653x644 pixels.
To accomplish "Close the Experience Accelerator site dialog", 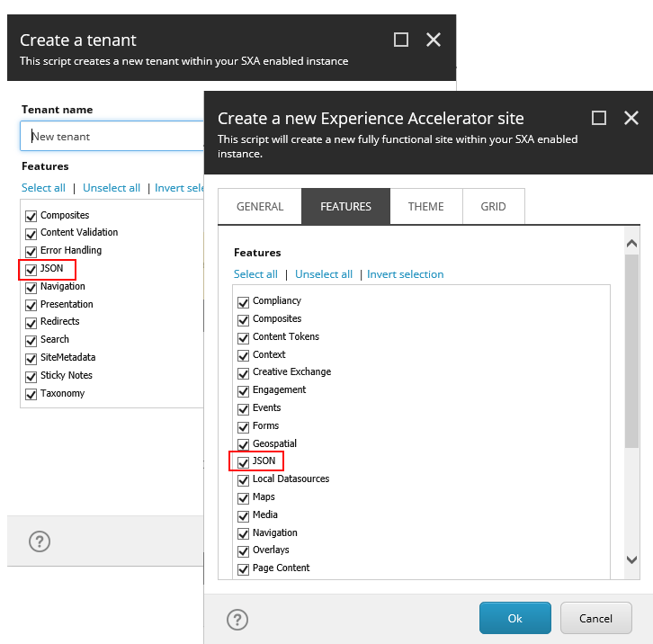I will point(631,118).
